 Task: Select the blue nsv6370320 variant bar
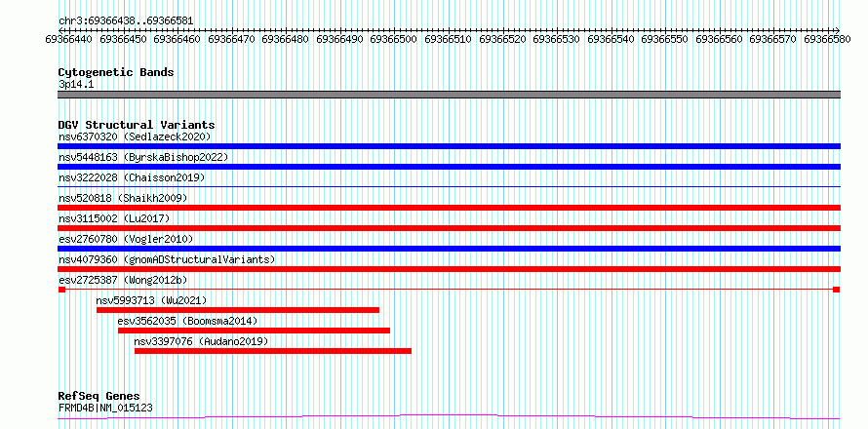click(x=449, y=146)
